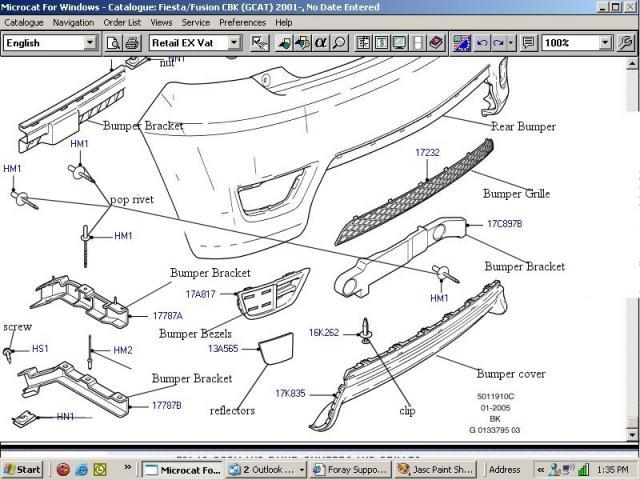Viewport: 640px width, 480px height.
Task: Expand the Retail EX Vat dropdown
Action: pyautogui.click(x=234, y=43)
